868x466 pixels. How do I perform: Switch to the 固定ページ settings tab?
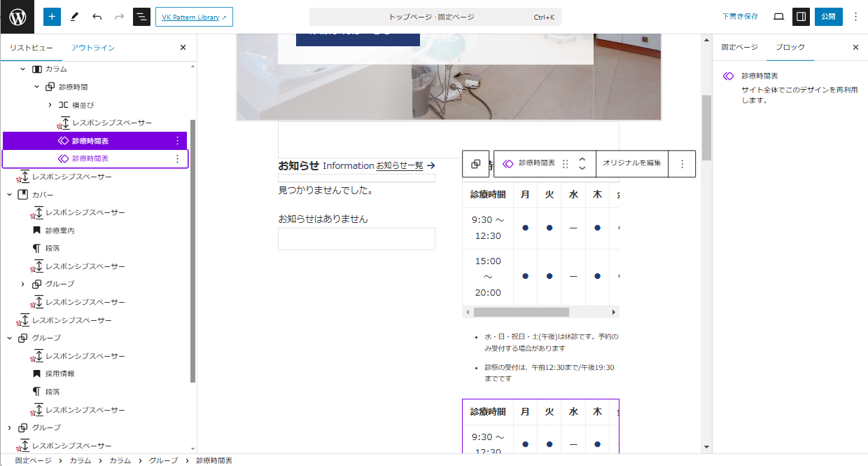tap(739, 48)
